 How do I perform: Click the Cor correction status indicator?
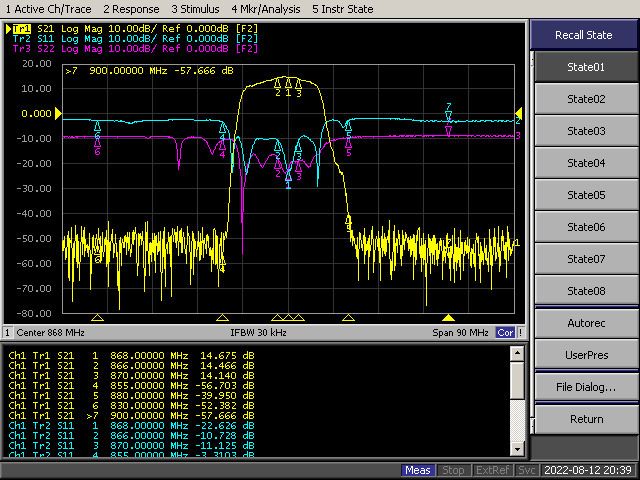click(x=505, y=333)
